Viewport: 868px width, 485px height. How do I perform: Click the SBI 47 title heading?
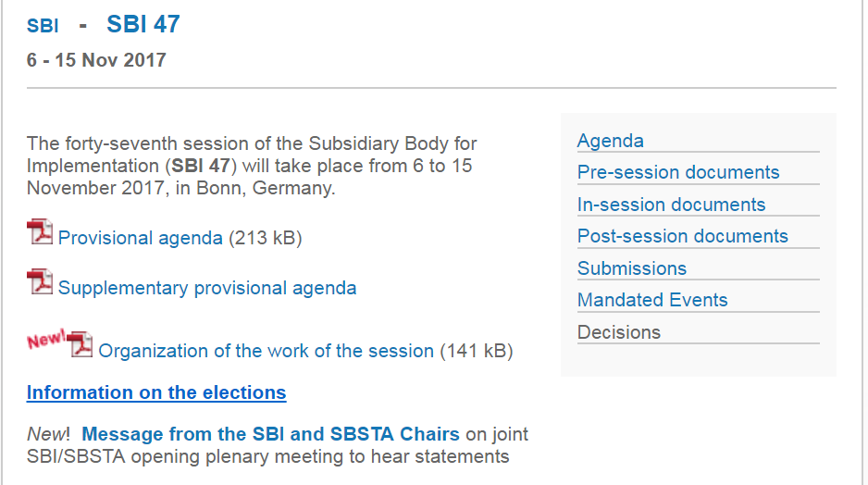click(143, 24)
